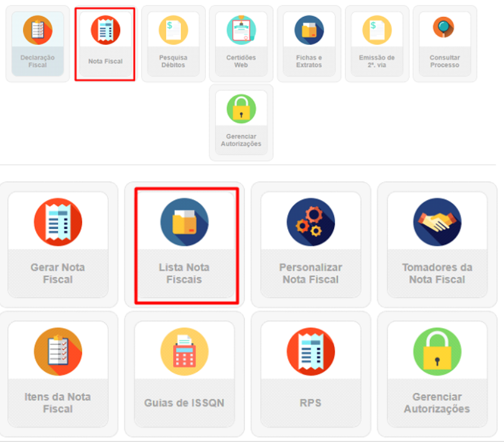
Task: Click the Declaração Fiscal label
Action: pos(37,61)
